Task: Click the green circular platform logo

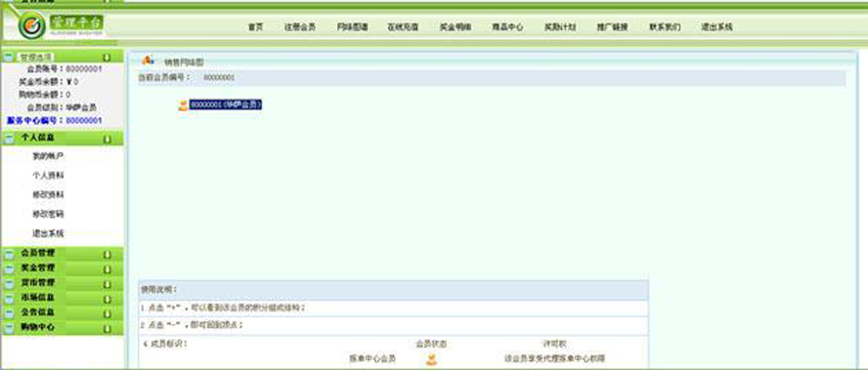Action: point(31,24)
